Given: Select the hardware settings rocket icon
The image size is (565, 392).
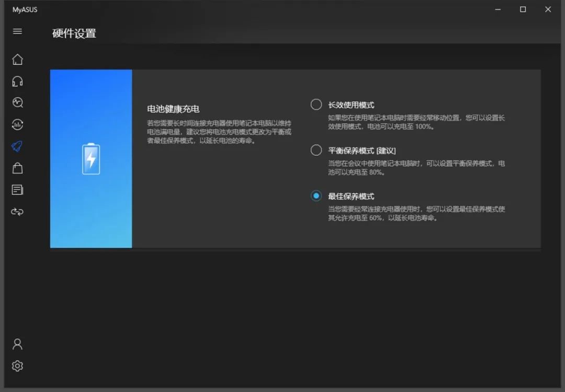Looking at the screenshot, I should 17,146.
